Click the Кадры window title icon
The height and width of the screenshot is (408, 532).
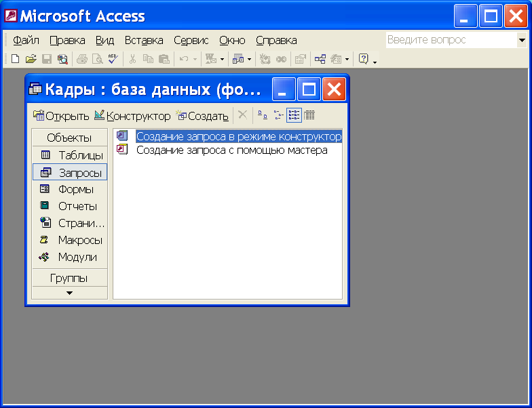coord(35,89)
